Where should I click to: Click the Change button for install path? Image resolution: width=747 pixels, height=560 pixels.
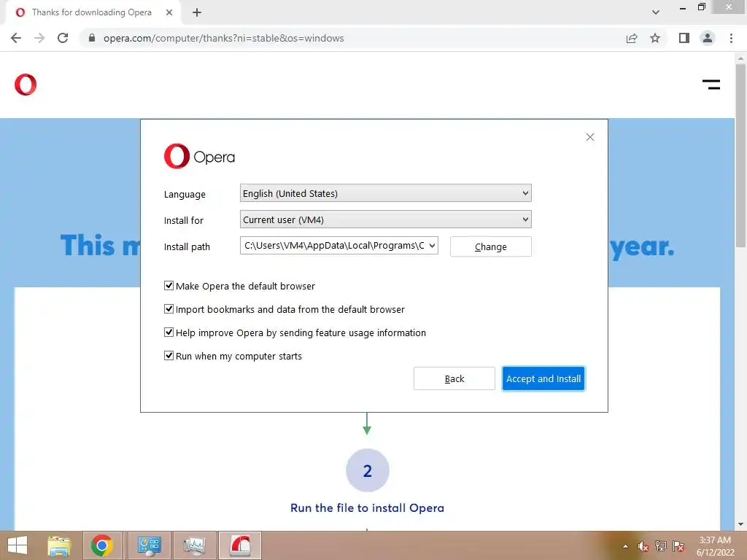click(x=491, y=246)
